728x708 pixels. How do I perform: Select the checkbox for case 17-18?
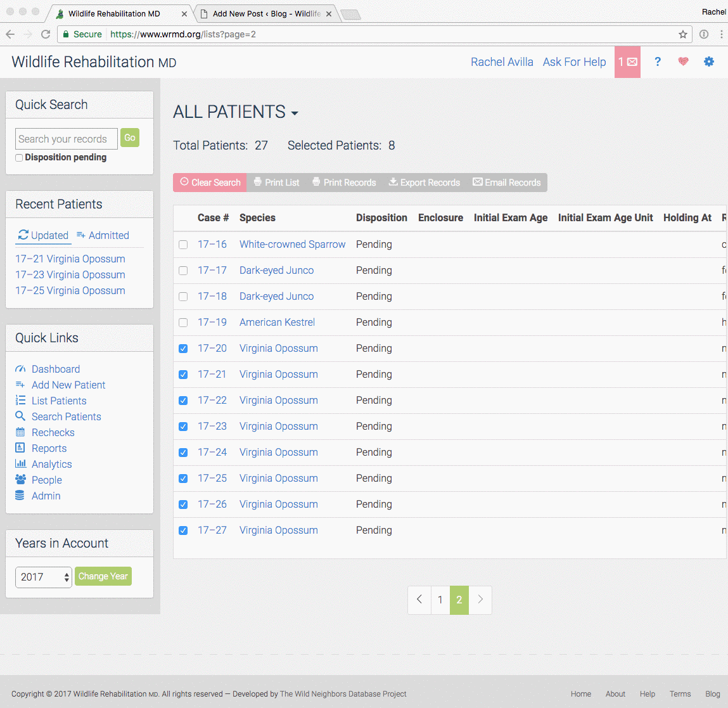183,297
